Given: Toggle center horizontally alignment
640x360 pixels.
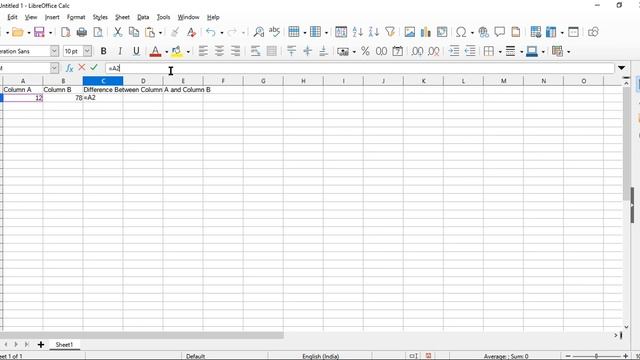Looking at the screenshot, I should (219, 51).
